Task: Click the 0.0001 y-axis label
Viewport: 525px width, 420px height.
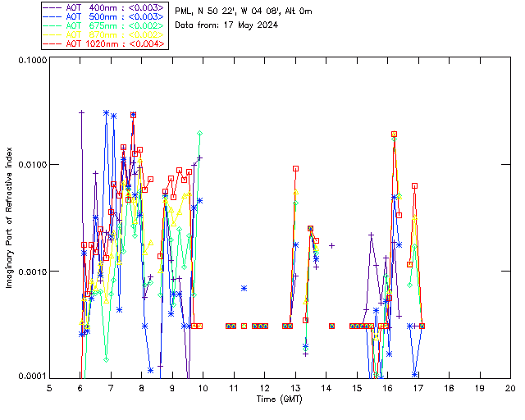Action: pos(32,376)
